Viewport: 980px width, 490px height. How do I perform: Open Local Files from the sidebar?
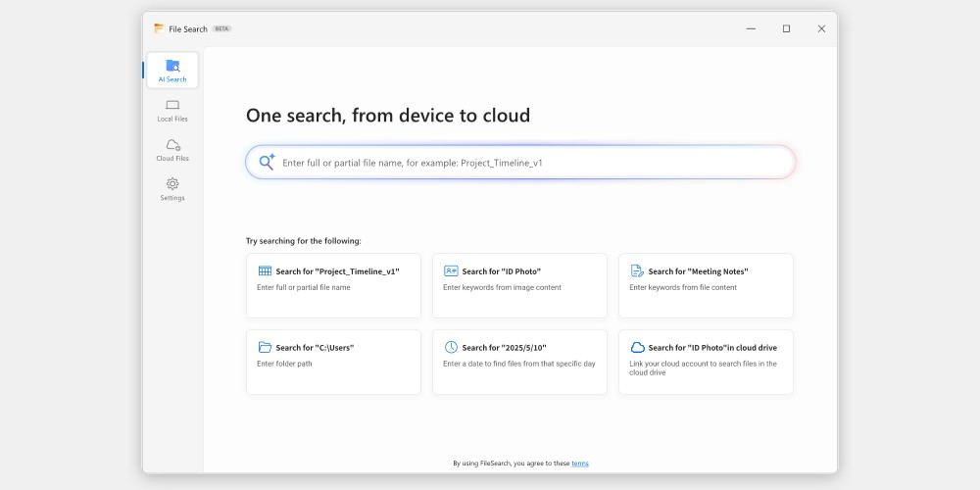click(172, 105)
